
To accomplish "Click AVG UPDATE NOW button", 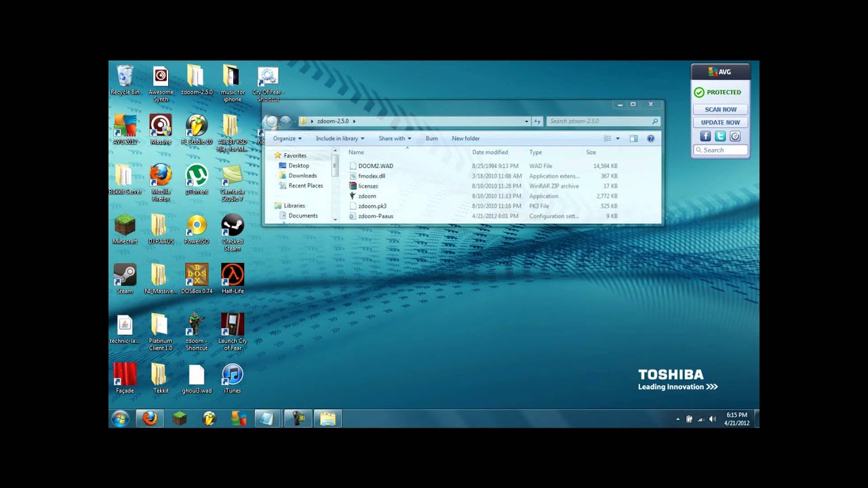I will (x=720, y=123).
